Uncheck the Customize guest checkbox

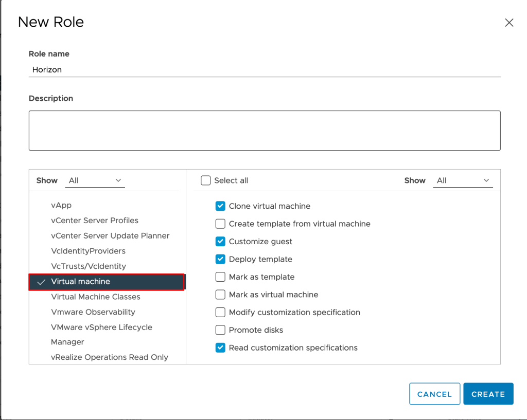pos(220,242)
